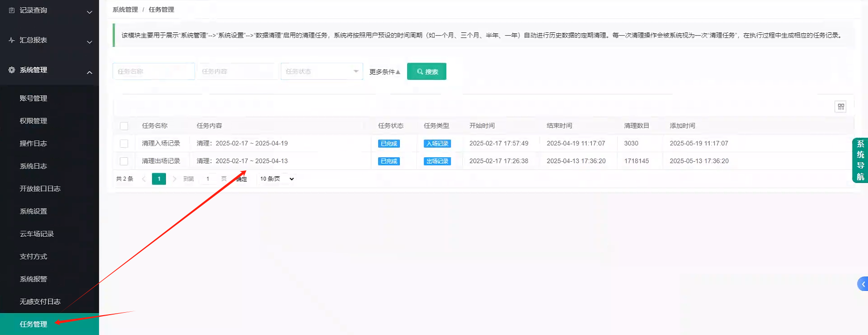The image size is (868, 335).
Task: Open the column settings grid icon
Action: point(840,107)
